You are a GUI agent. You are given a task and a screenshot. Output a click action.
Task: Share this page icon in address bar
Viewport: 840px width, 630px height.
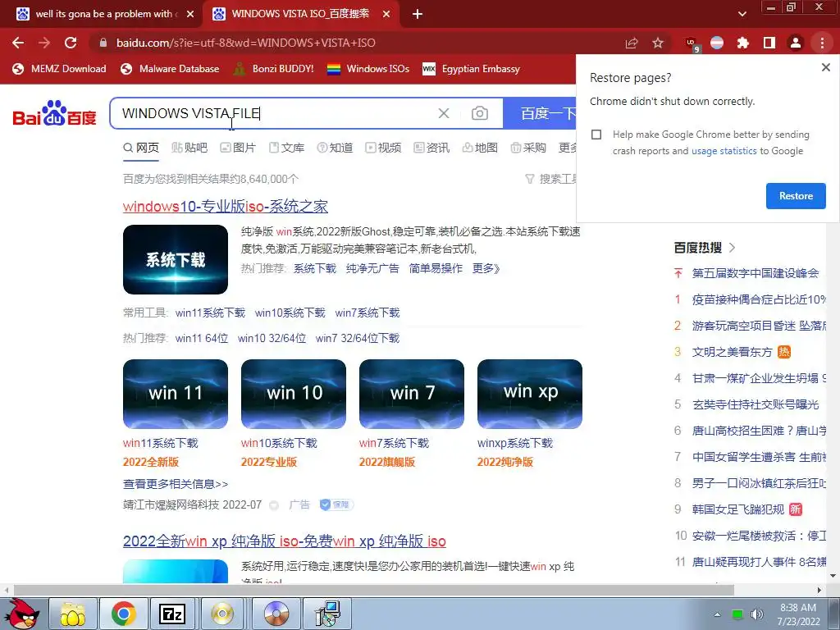(x=632, y=43)
